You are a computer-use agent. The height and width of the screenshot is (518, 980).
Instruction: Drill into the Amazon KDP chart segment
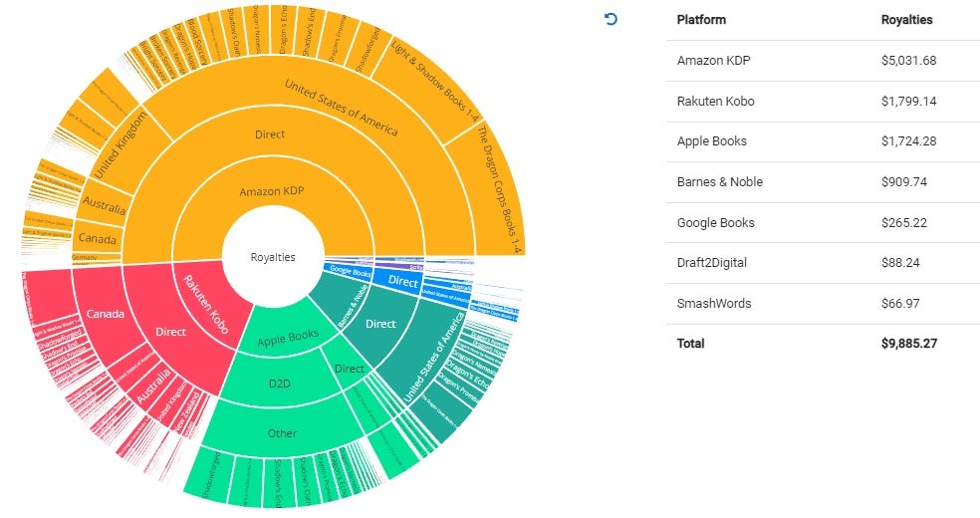272,191
